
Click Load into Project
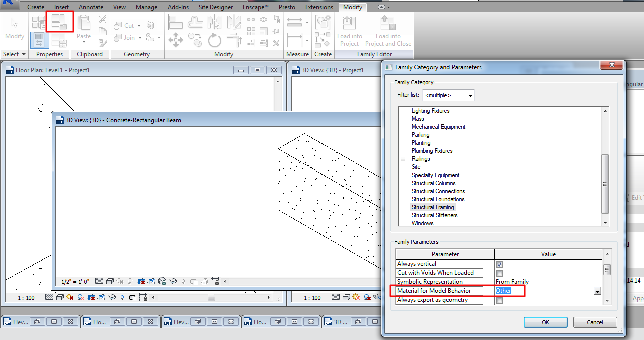[x=350, y=31]
